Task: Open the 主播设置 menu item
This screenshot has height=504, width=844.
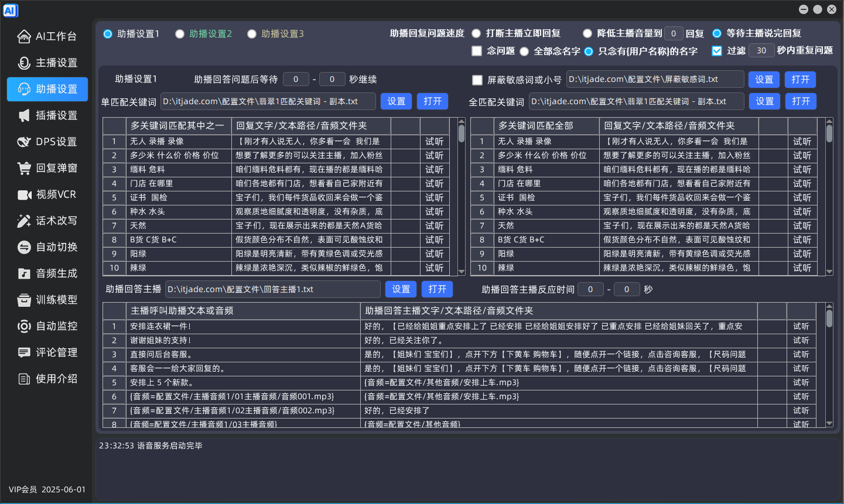Action: coord(47,63)
